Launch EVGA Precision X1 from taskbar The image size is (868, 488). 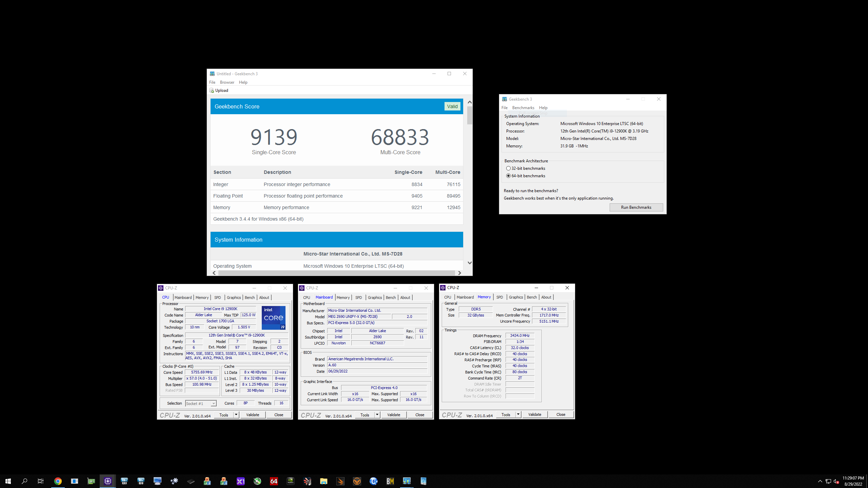click(241, 481)
